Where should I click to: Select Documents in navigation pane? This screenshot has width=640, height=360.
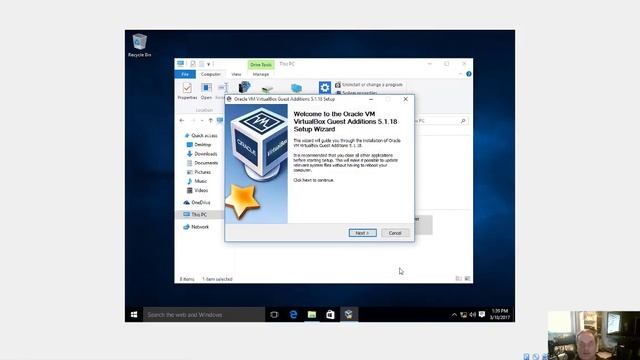[202, 163]
